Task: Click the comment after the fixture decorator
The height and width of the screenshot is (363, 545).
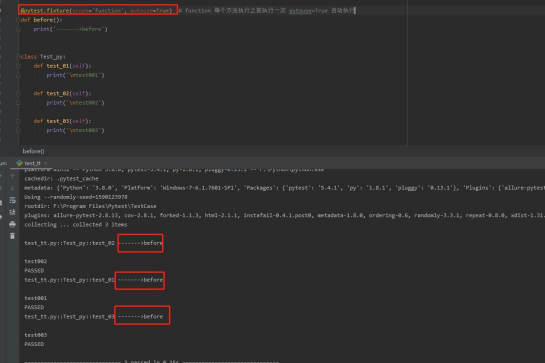Action: [267, 10]
